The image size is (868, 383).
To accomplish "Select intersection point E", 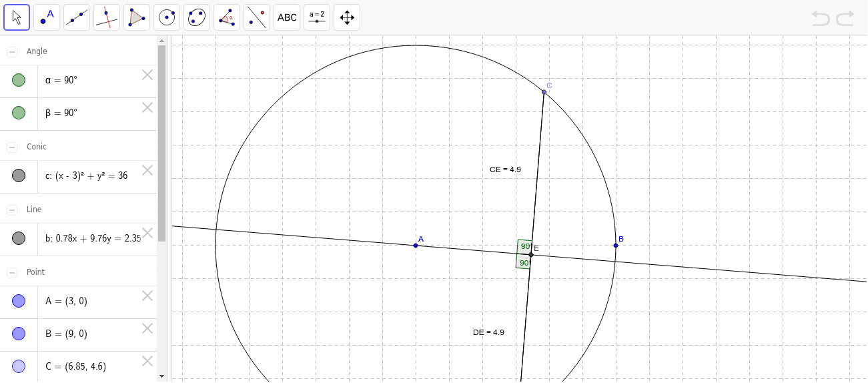I will coord(531,254).
